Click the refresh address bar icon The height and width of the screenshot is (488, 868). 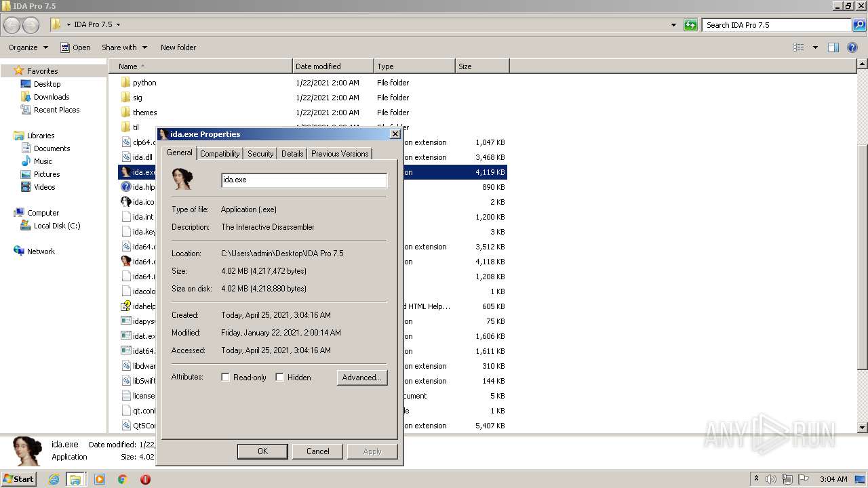690,25
